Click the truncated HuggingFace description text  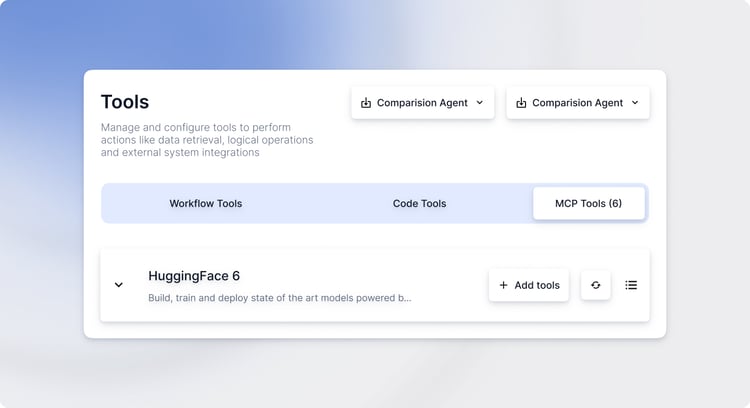[279, 298]
